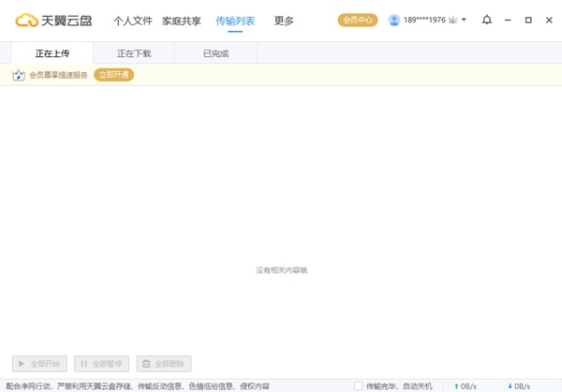The width and height of the screenshot is (562, 392).
Task: Click the download speed arrow indicator
Action: 510,386
